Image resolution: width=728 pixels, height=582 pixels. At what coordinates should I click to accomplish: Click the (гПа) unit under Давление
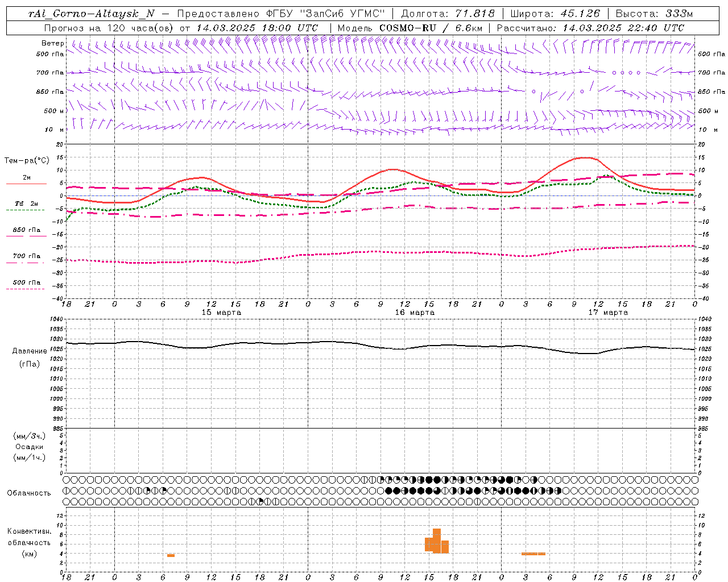30,364
